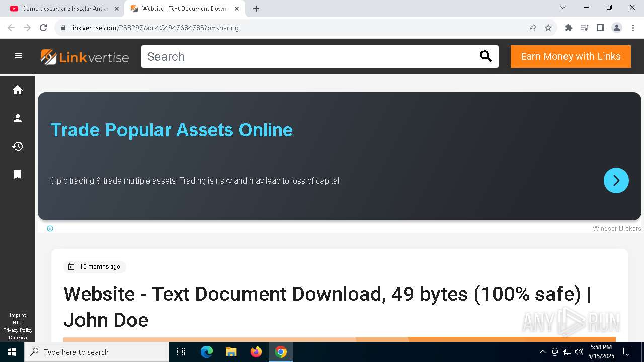Click the Linkvertise logo
644x362 pixels.
(x=85, y=57)
